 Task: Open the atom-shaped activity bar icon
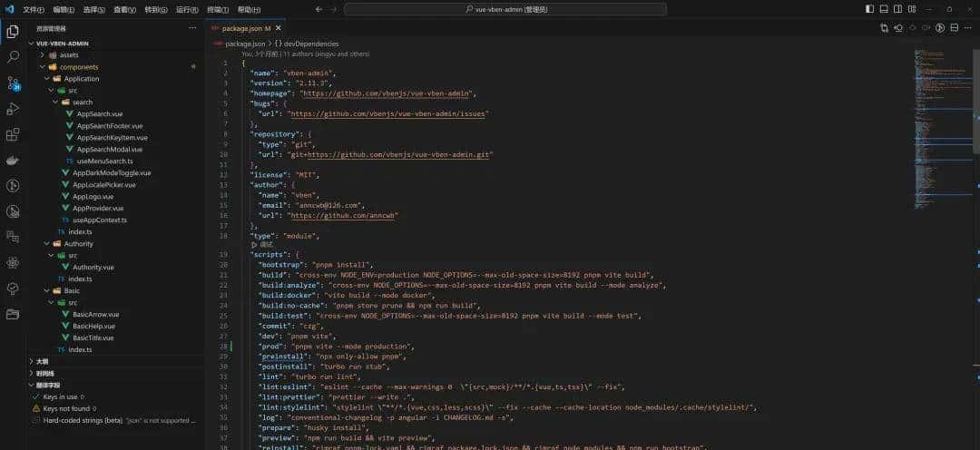(x=13, y=262)
